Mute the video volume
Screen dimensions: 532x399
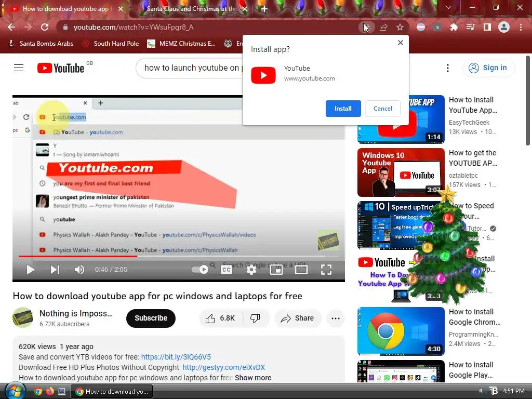[79, 270]
